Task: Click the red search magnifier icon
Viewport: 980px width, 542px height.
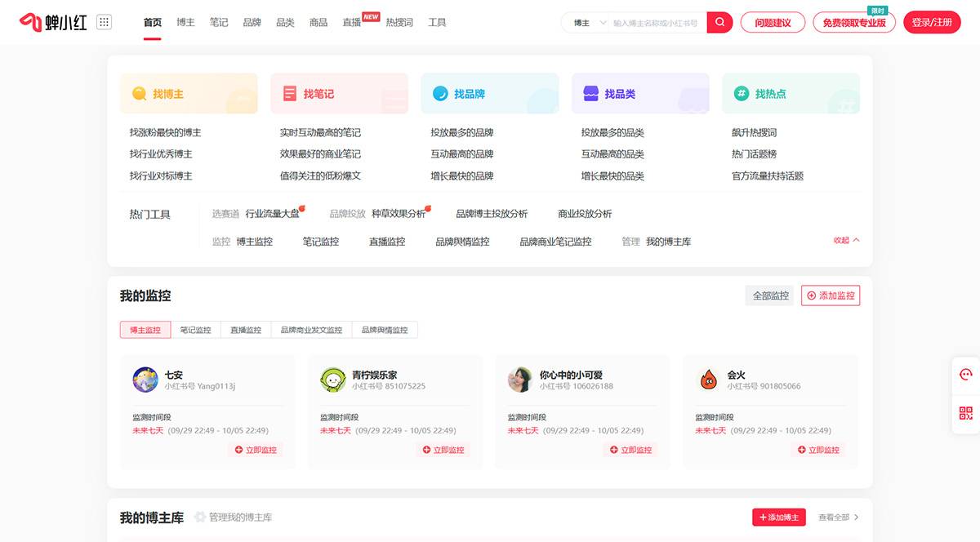Action: coord(718,22)
